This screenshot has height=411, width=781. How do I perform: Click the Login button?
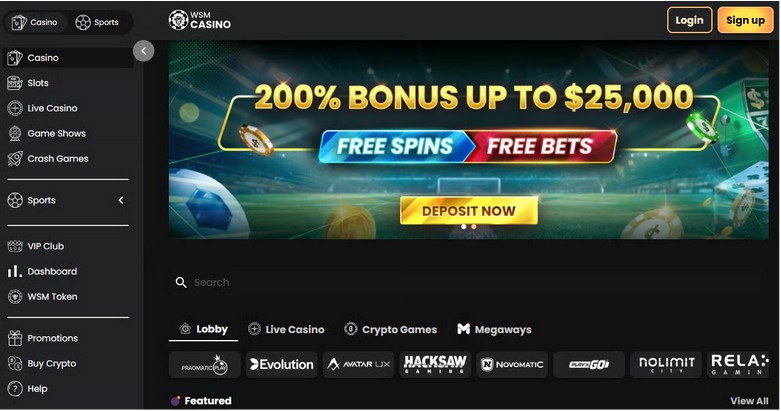click(x=689, y=20)
